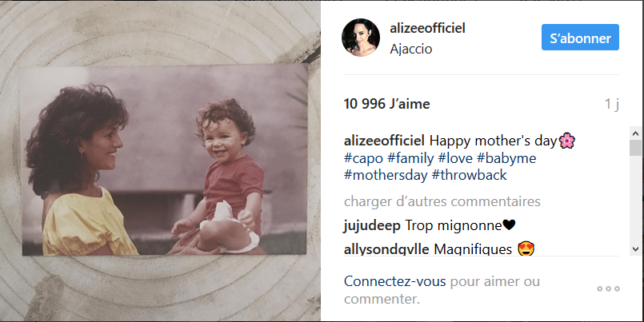Viewport: 644px width, 322px height.
Task: Open the #family hashtag
Action: [410, 158]
